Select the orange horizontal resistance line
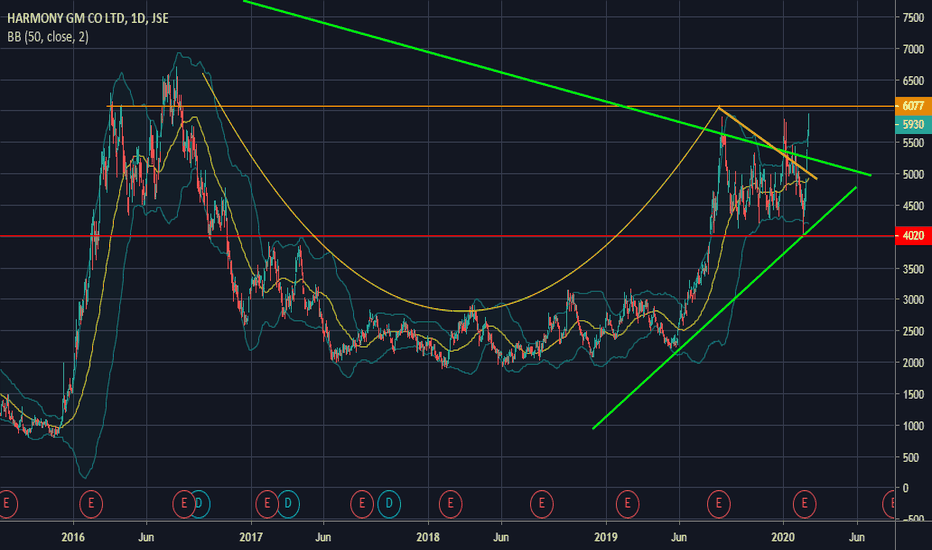The height and width of the screenshot is (550, 932). (500, 106)
